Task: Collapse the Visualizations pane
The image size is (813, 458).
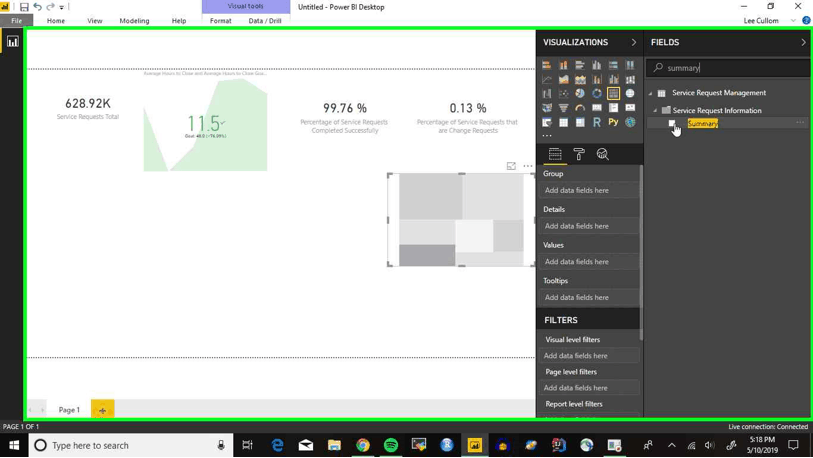Action: click(634, 43)
